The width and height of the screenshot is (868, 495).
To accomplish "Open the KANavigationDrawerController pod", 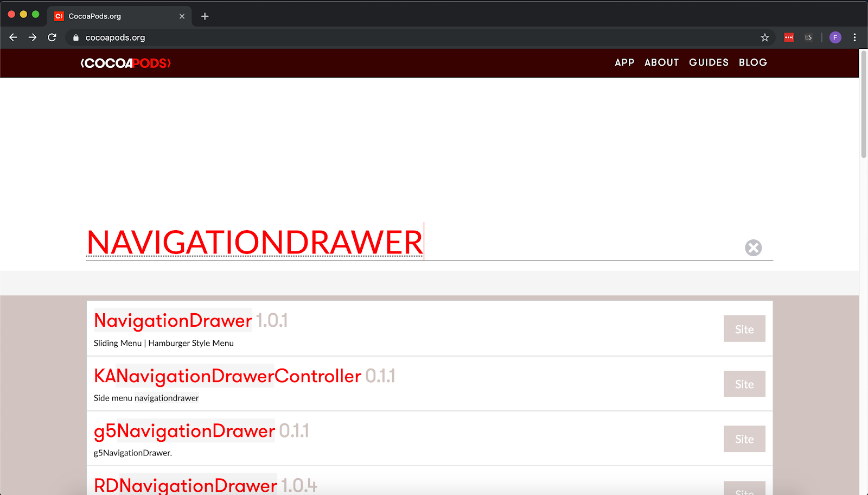I will [x=227, y=376].
